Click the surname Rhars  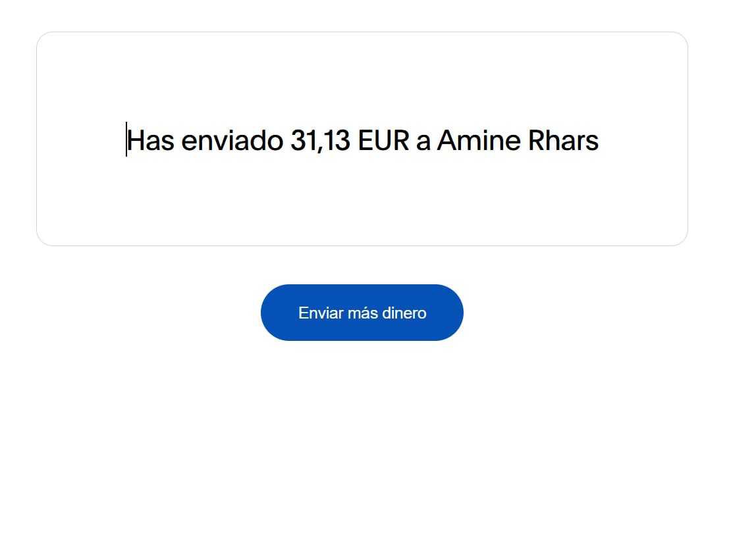563,141
